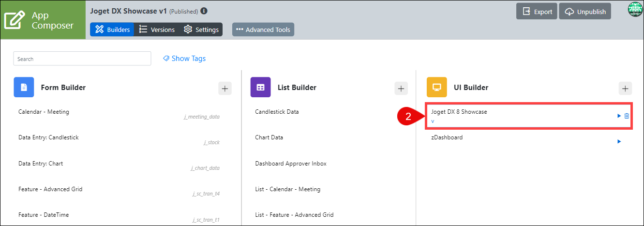Add a new form with Form Builder plus

pyautogui.click(x=225, y=88)
